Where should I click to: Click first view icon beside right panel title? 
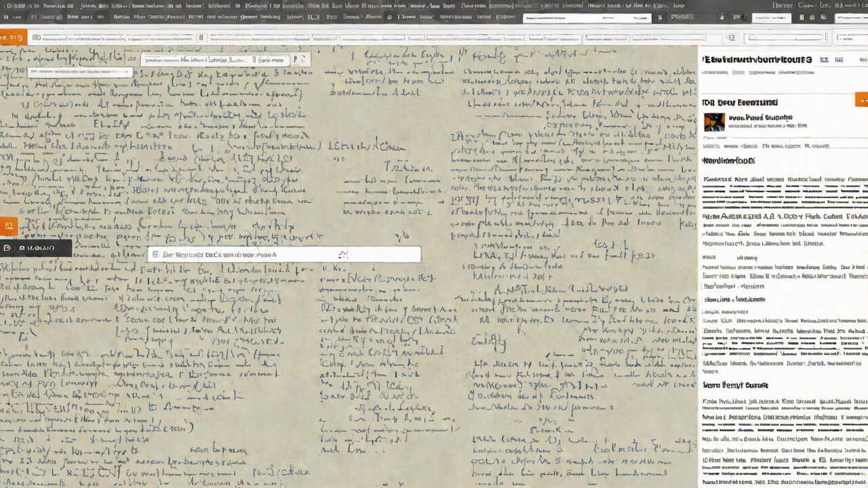click(824, 60)
